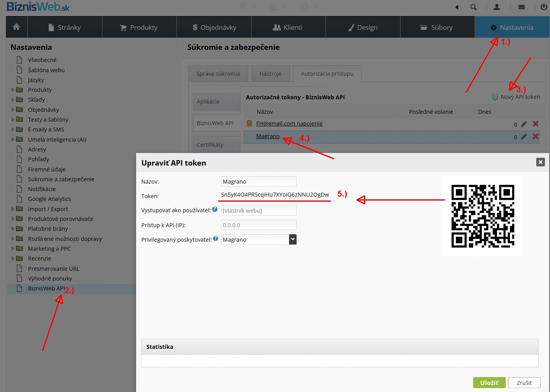Open the Objednávky menu

point(214,27)
